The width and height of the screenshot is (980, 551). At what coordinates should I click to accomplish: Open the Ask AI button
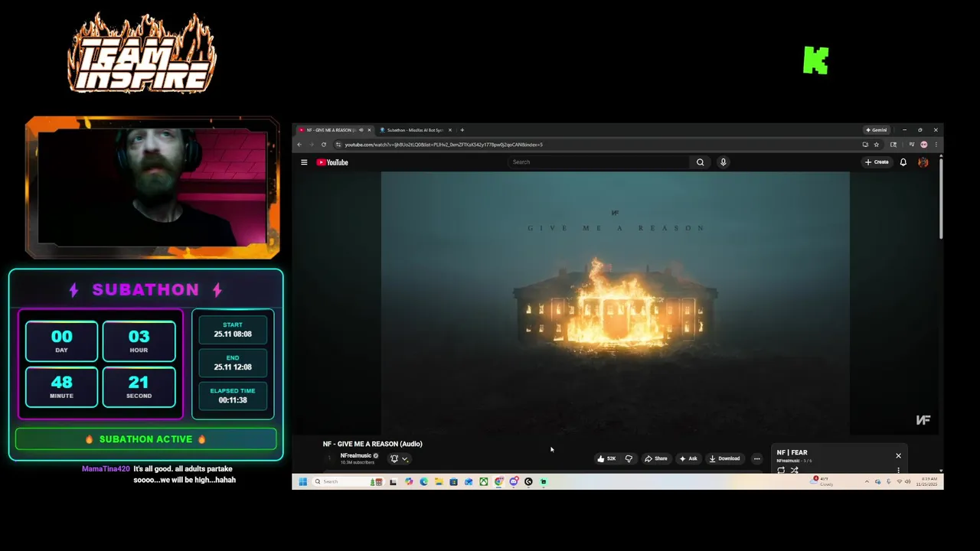(x=688, y=458)
